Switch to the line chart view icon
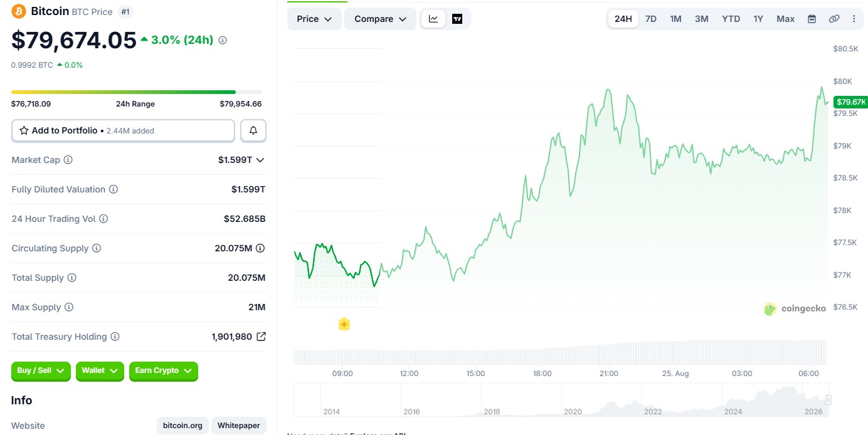Screen dimensions: 868x435 [433, 19]
